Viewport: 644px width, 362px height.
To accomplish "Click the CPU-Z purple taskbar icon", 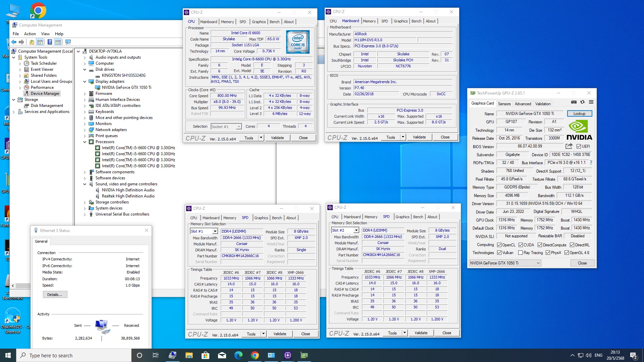I will (x=287, y=355).
